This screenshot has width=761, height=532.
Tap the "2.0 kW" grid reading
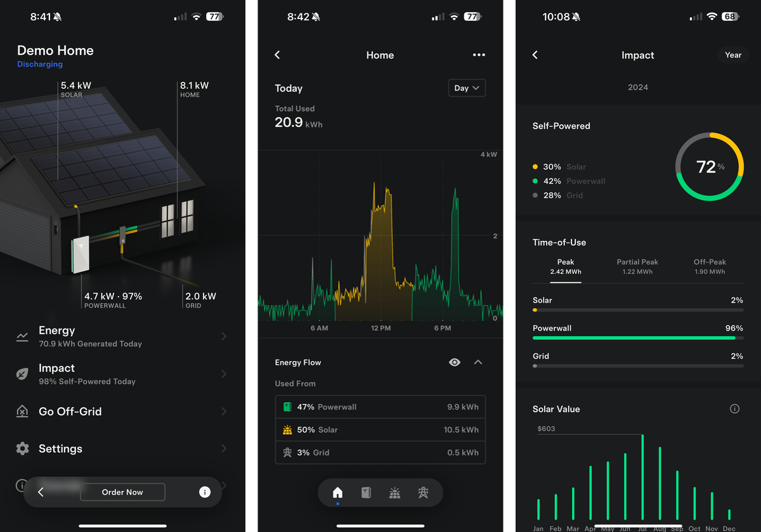pos(200,296)
